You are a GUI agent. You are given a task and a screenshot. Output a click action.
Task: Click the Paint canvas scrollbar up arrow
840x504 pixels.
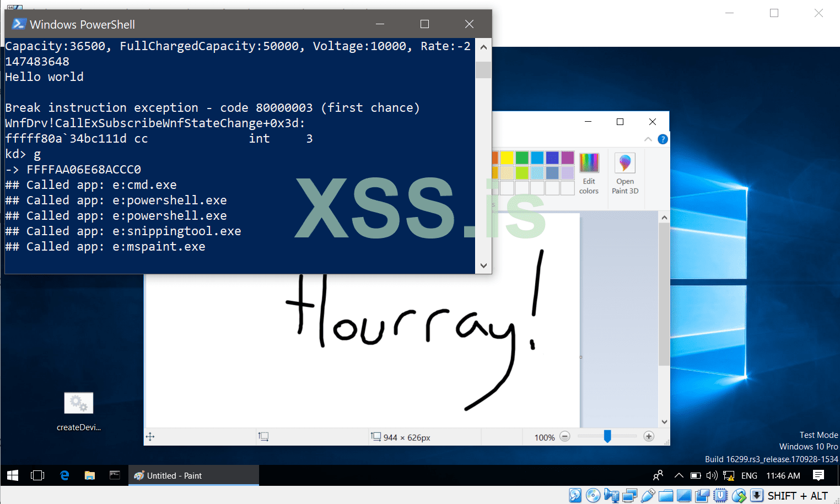click(x=664, y=218)
